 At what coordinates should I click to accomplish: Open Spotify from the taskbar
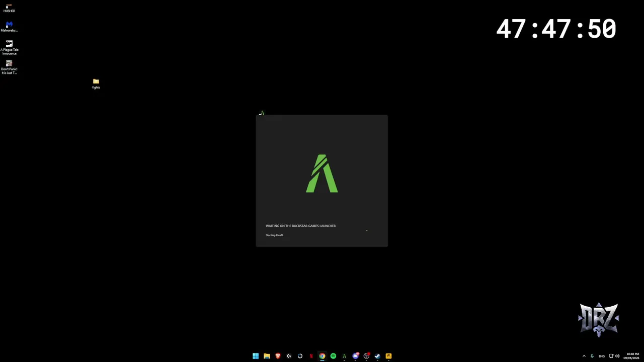click(x=333, y=356)
